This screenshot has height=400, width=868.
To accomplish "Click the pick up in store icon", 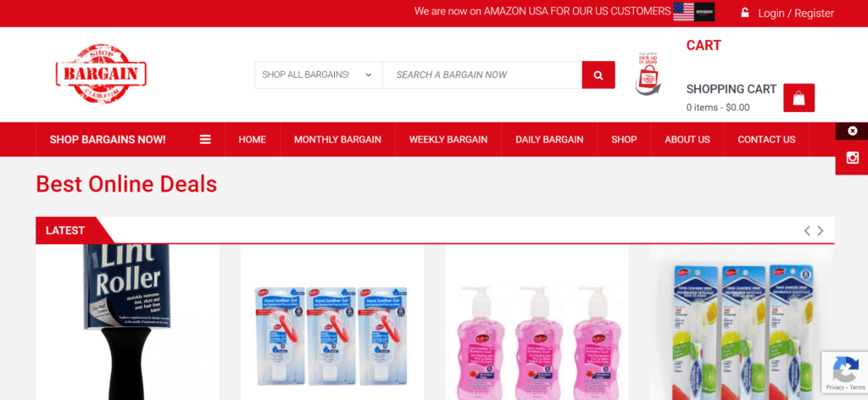I will click(648, 74).
